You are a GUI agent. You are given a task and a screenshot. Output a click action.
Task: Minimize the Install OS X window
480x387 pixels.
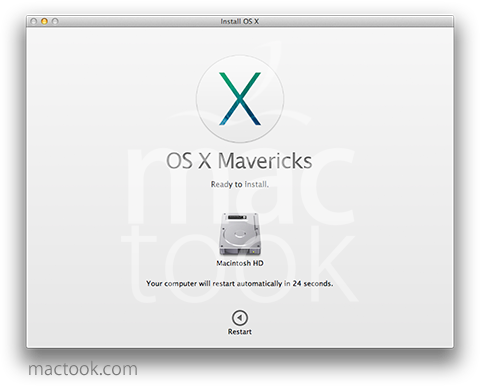tap(44, 21)
